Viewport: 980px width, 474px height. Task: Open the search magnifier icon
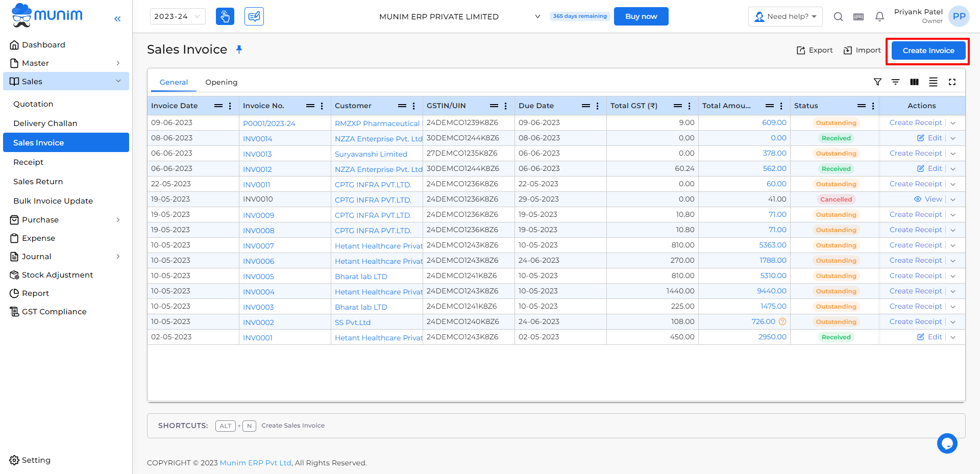tap(838, 16)
